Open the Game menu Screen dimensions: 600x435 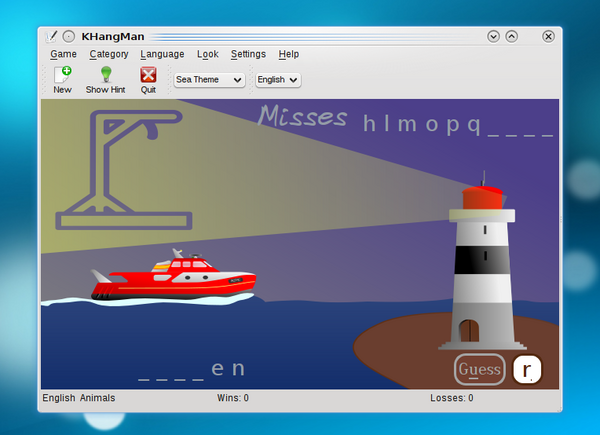(x=63, y=54)
